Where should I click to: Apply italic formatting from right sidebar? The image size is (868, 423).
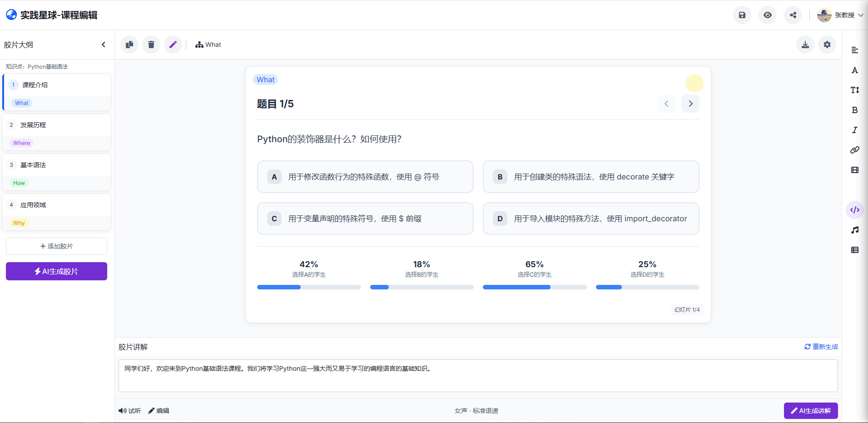[855, 130]
